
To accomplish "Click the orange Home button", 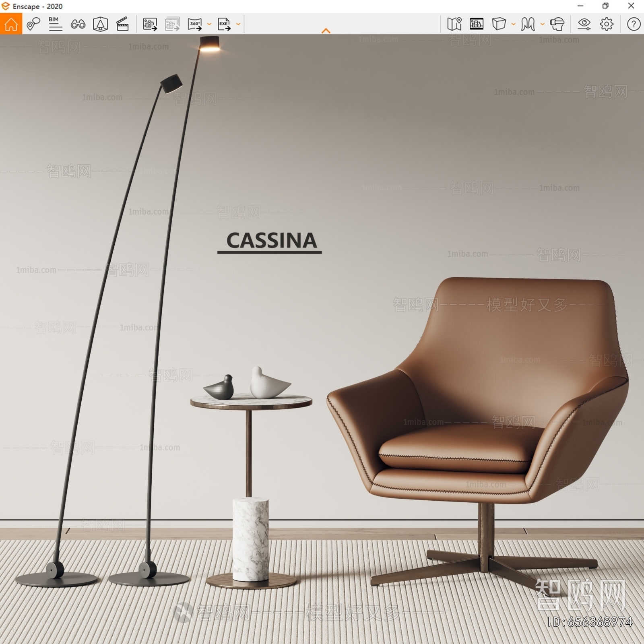I will 11,24.
